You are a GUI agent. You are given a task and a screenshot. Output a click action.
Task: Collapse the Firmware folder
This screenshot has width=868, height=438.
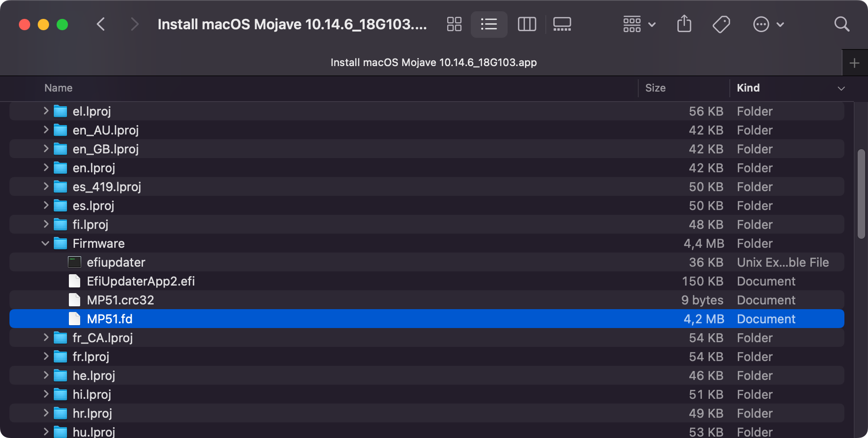coord(45,244)
